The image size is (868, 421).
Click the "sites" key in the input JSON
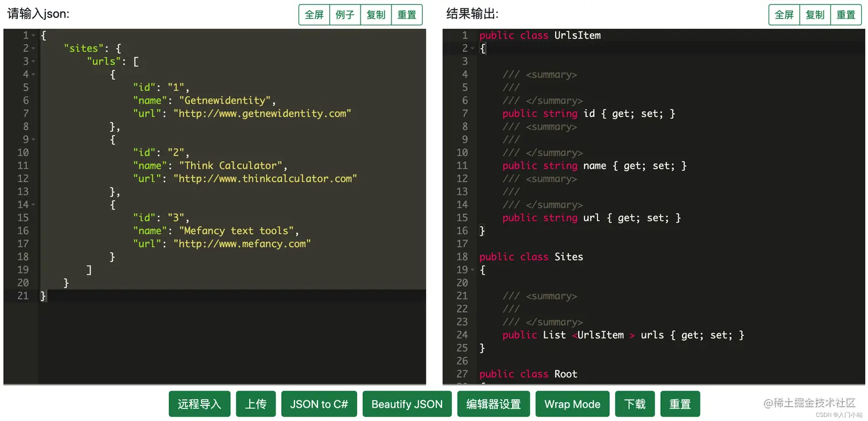click(x=84, y=49)
